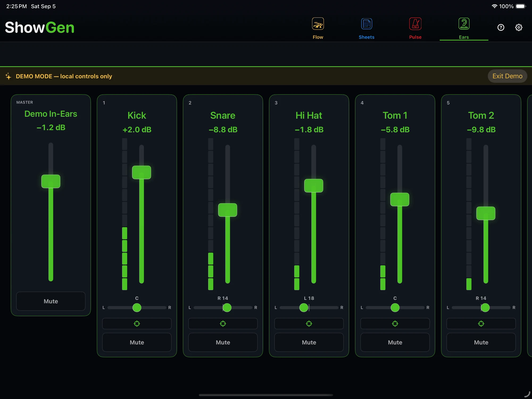The width and height of the screenshot is (532, 399).
Task: Select the Ears tab icon
Action: click(464, 24)
